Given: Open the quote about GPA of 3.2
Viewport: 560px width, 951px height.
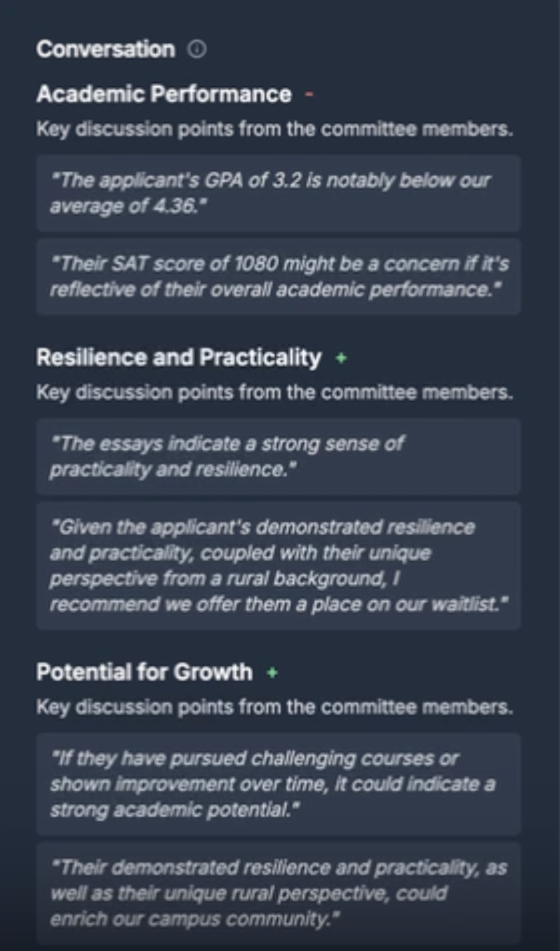Looking at the screenshot, I should (278, 193).
